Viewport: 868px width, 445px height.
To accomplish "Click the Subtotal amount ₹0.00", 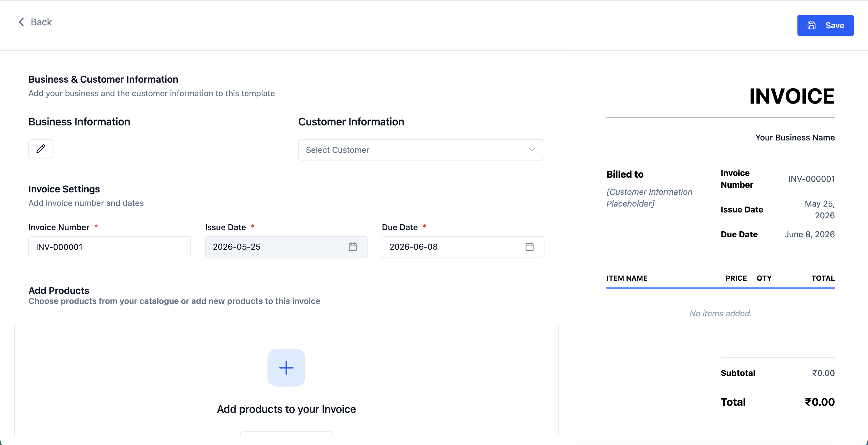I will point(823,373).
